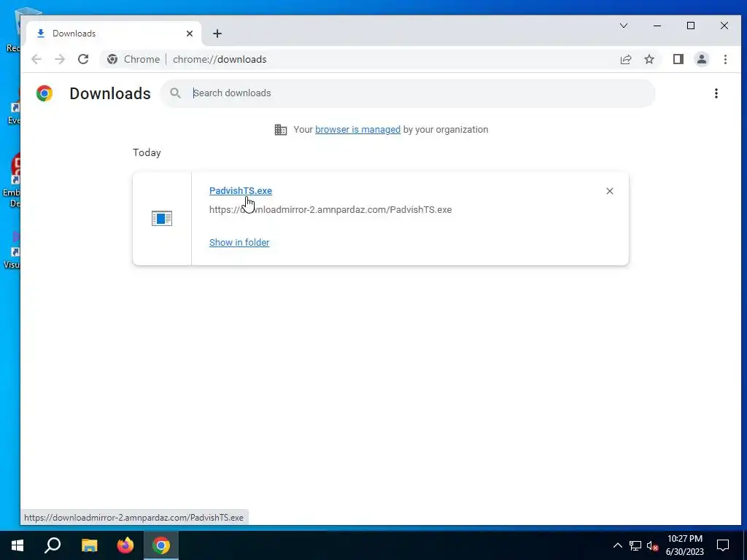
Task: Open the notification center icon
Action: click(723, 545)
